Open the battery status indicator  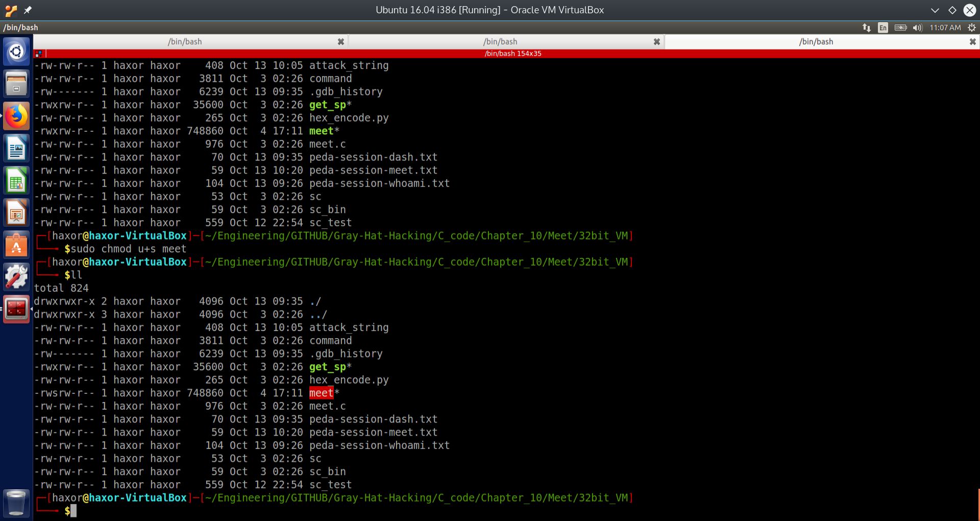900,28
